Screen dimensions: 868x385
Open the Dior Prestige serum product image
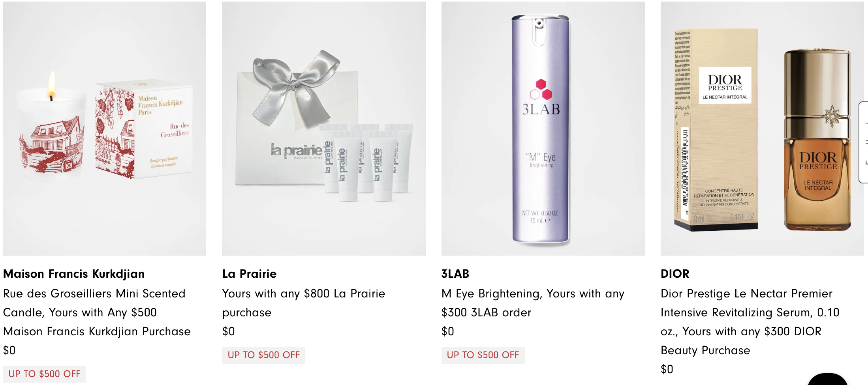point(762,129)
